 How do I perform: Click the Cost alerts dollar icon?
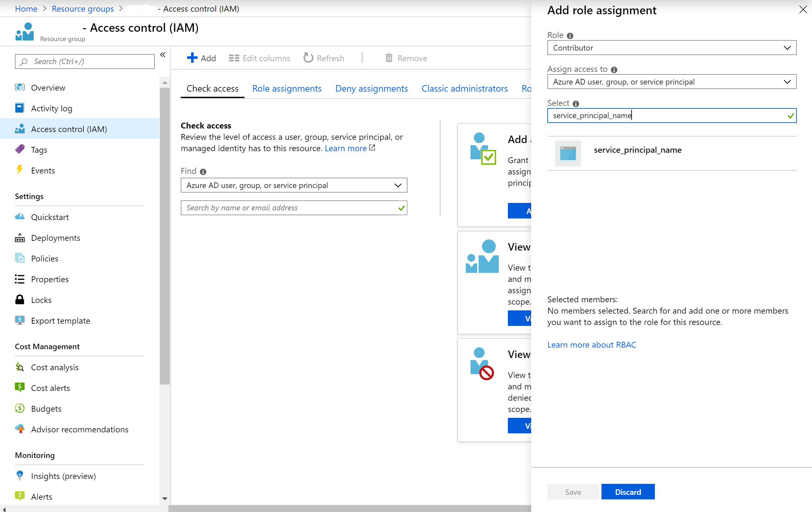click(19, 388)
